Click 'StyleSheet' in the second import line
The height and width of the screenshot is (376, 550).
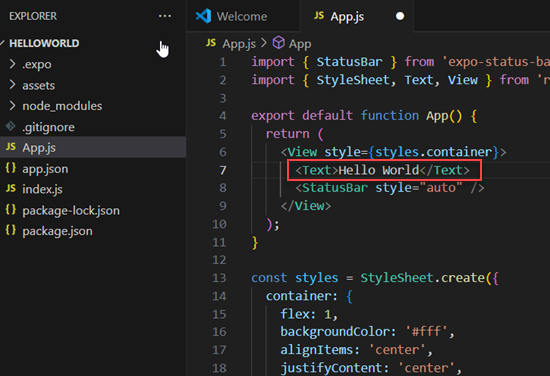click(x=353, y=80)
